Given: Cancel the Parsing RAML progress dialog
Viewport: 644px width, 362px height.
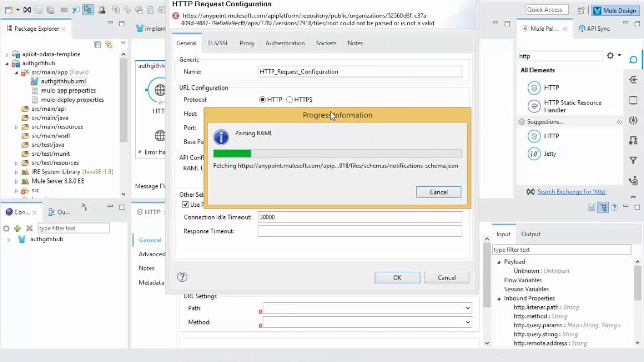Looking at the screenshot, I should click(438, 192).
